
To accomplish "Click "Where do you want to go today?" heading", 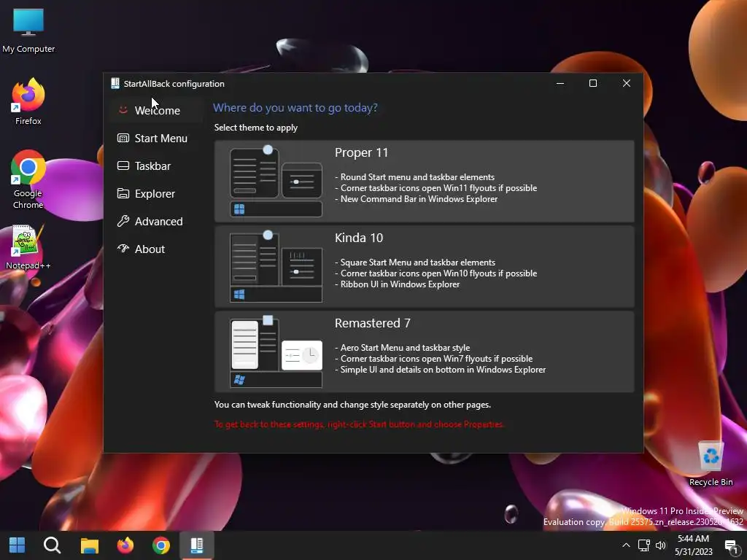I will tap(295, 108).
